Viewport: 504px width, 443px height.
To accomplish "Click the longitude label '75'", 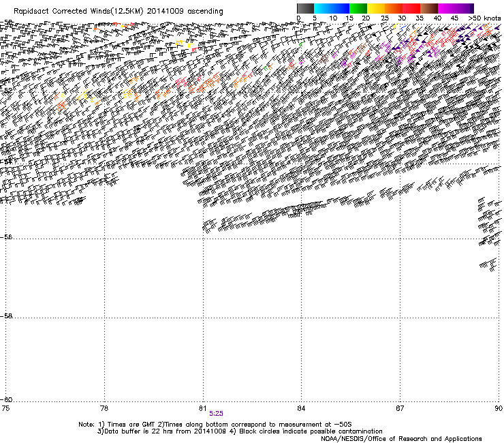I will 5,408.
